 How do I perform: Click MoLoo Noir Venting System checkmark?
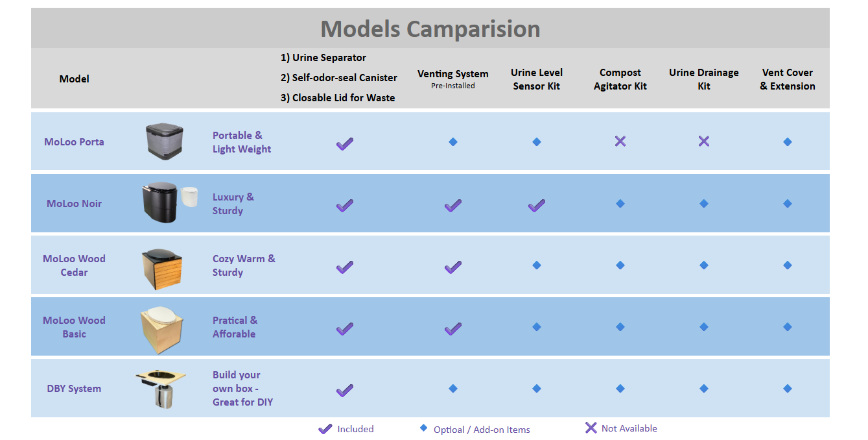pos(453,205)
